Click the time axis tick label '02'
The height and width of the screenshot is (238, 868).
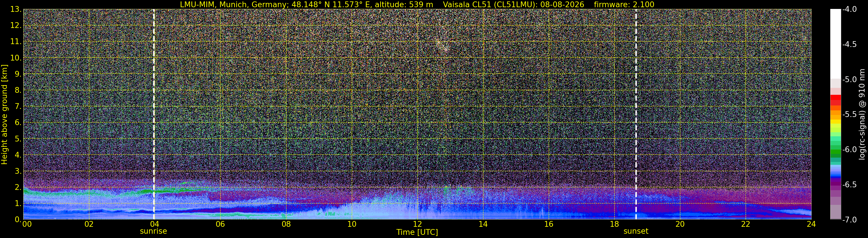[89, 224]
